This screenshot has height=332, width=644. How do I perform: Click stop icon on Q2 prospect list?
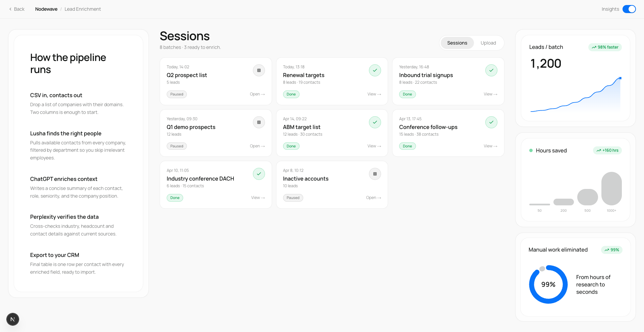(259, 70)
